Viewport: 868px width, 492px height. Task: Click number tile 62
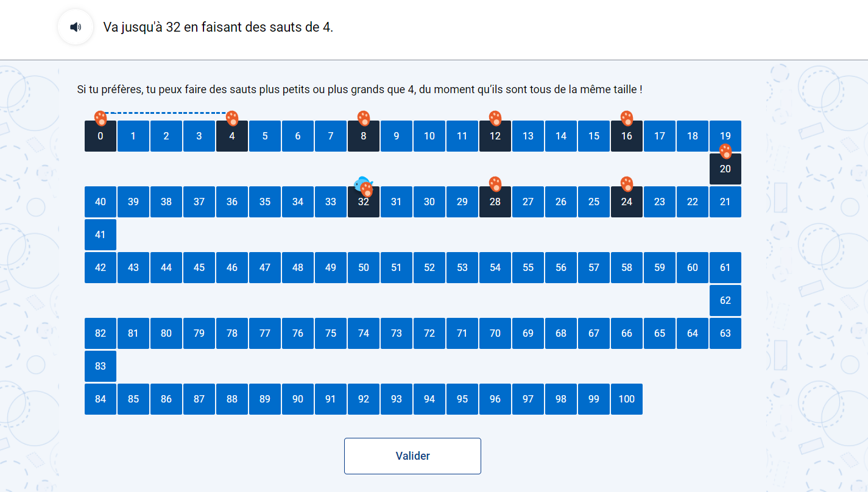725,300
